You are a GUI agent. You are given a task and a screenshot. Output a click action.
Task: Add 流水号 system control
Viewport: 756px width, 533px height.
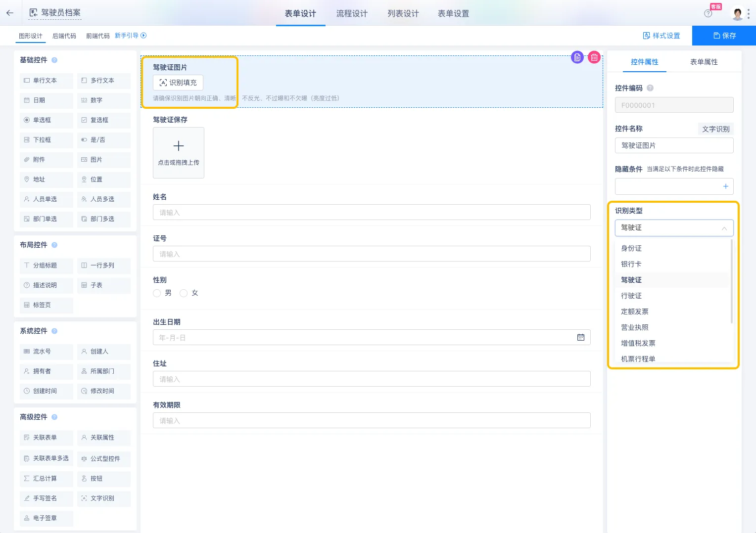click(x=47, y=352)
